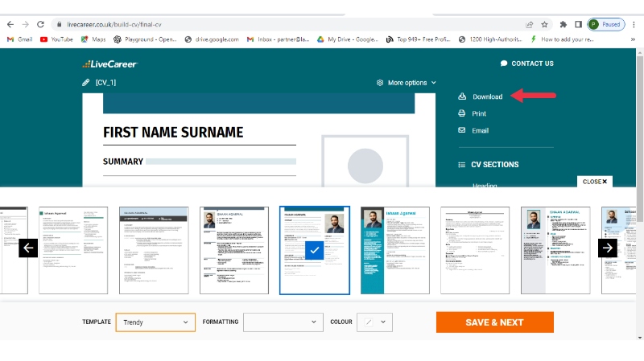644x361 pixels.
Task: Click the Email envelope icon
Action: tap(462, 130)
